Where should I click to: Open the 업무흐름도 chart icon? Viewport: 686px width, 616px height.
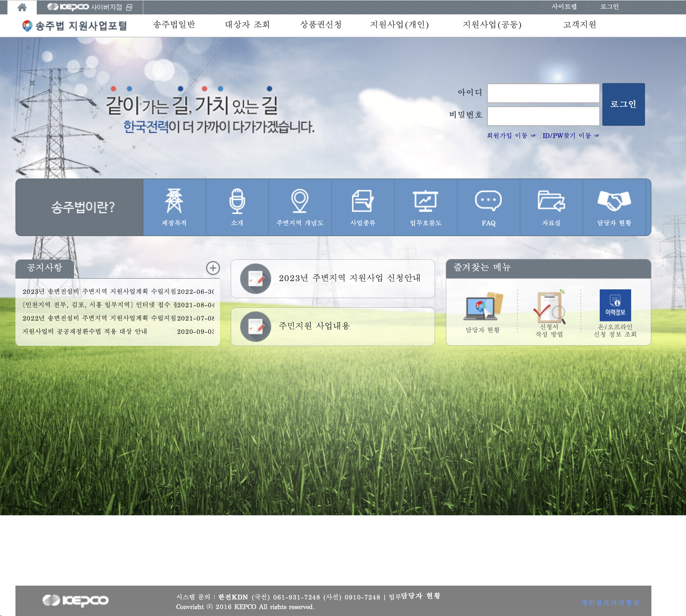click(426, 201)
